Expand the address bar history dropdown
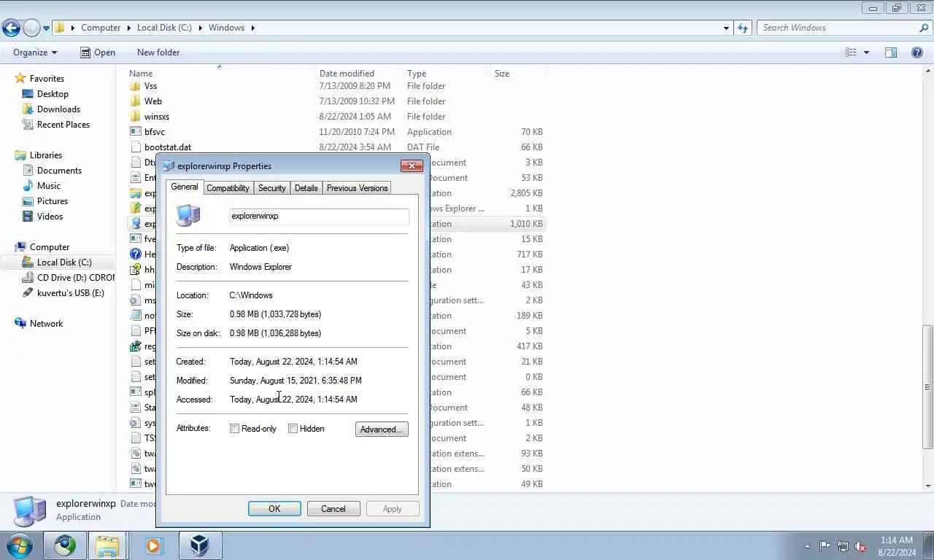 coord(726,28)
